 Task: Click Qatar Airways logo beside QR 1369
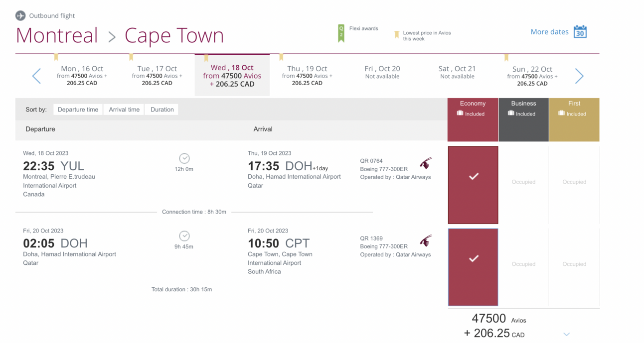click(x=425, y=241)
